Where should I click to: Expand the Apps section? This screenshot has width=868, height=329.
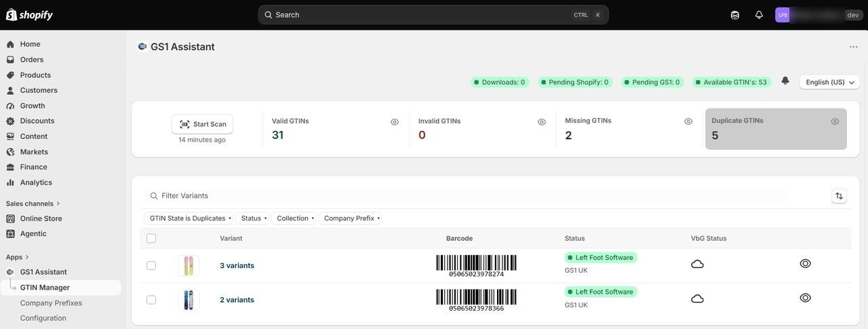point(18,257)
